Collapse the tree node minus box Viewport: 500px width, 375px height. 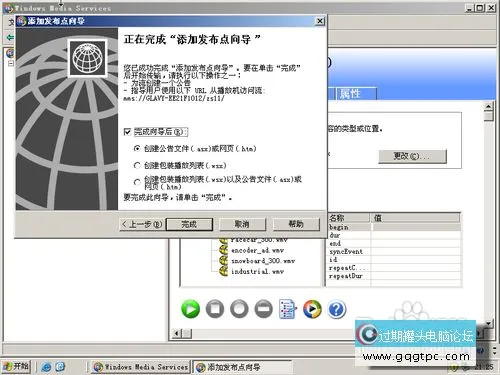click(x=11, y=63)
